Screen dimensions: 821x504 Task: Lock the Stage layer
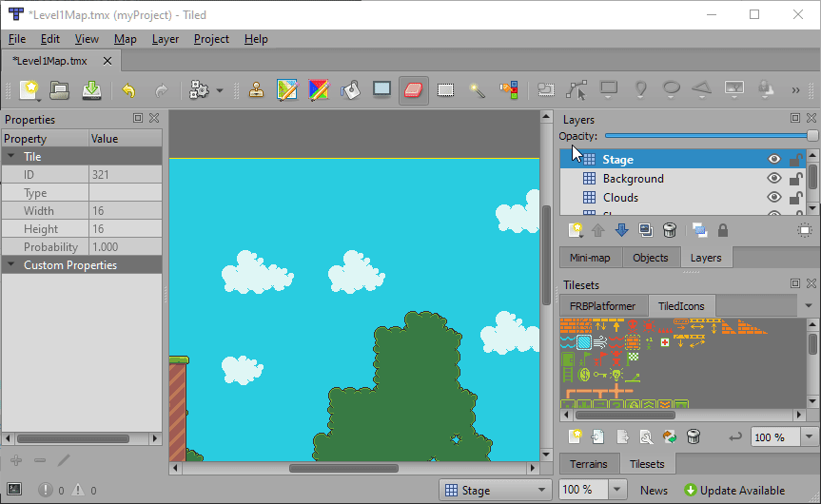[795, 160]
